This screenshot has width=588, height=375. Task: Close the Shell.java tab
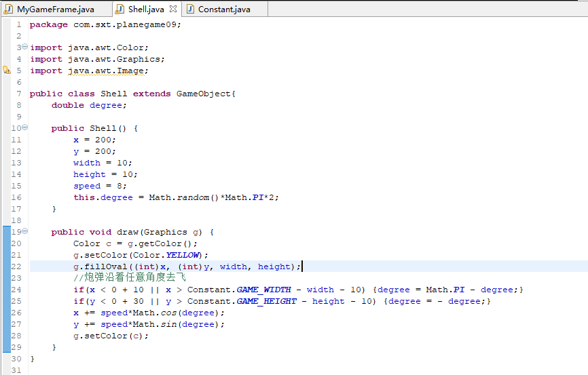tap(173, 9)
